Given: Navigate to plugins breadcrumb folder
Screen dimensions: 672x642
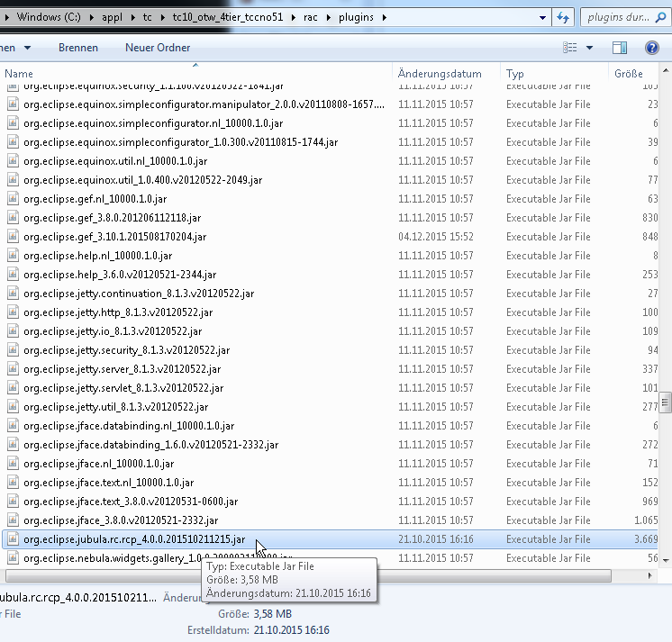Looking at the screenshot, I should click(x=356, y=17).
